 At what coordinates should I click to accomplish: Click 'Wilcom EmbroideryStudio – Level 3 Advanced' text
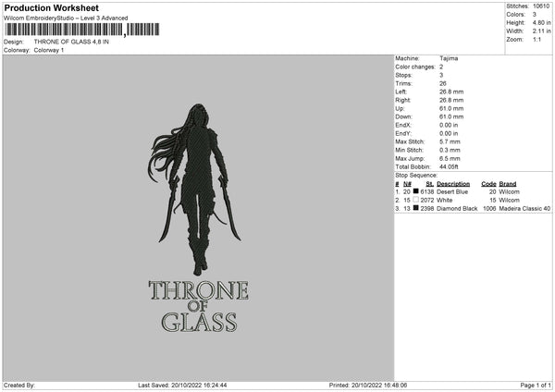pyautogui.click(x=66, y=18)
